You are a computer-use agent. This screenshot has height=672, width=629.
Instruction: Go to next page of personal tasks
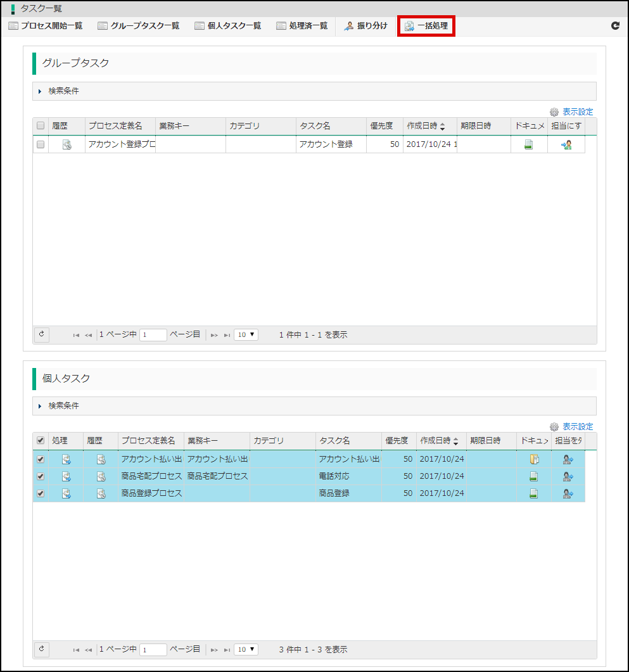tap(214, 650)
